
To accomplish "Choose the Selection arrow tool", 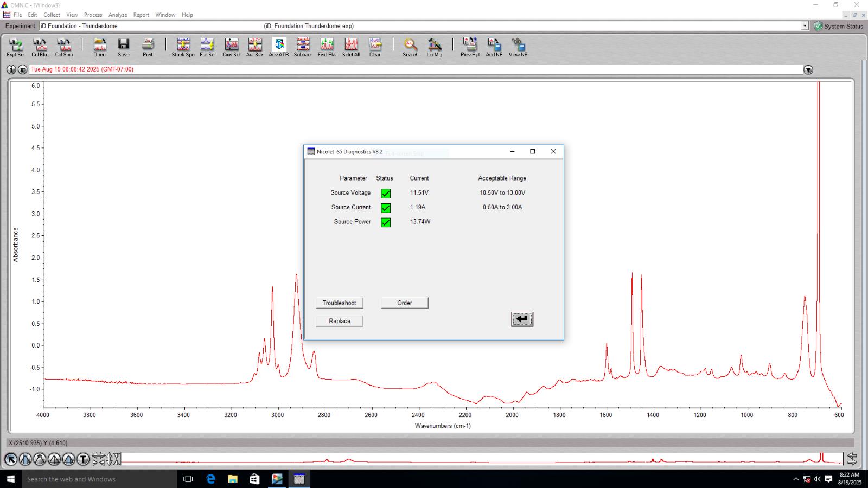I will point(11,460).
